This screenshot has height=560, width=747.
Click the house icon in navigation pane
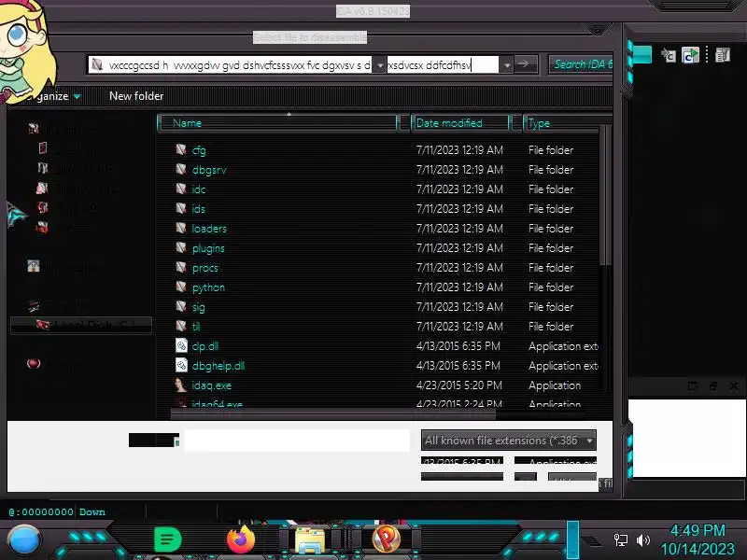pos(34,266)
